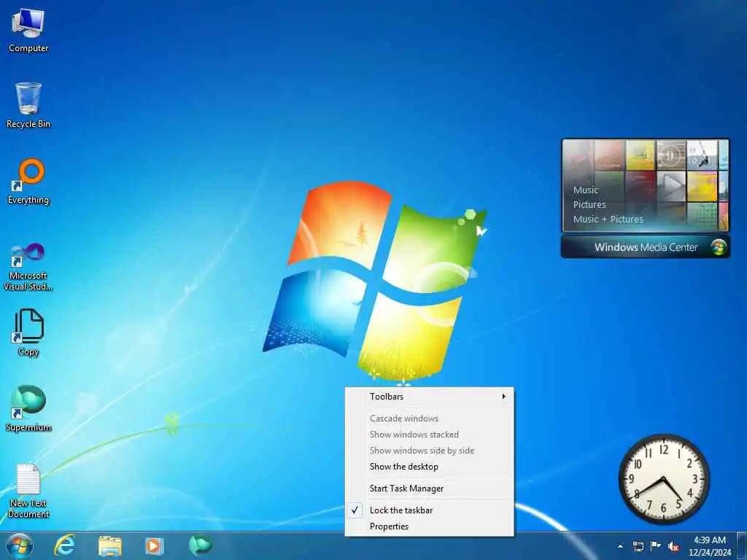The image size is (747, 560).
Task: Open the network status tray icon
Action: [x=638, y=546]
